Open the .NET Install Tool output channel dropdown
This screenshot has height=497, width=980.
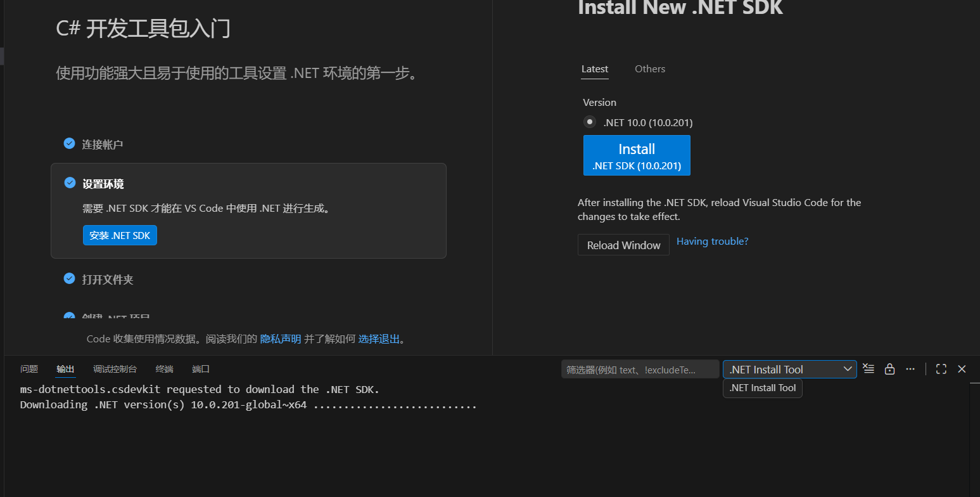790,370
